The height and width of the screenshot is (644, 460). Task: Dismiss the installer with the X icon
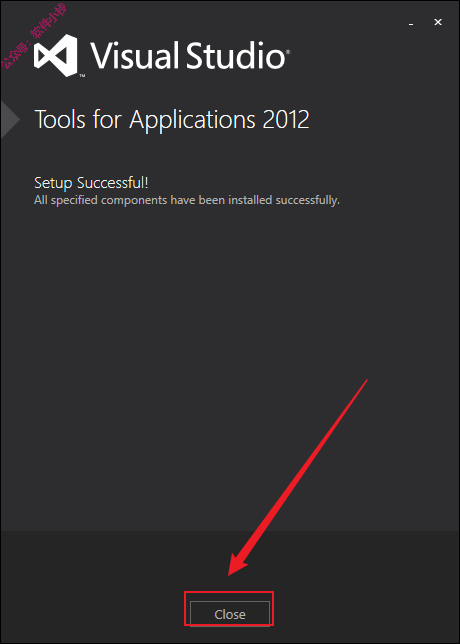click(438, 22)
